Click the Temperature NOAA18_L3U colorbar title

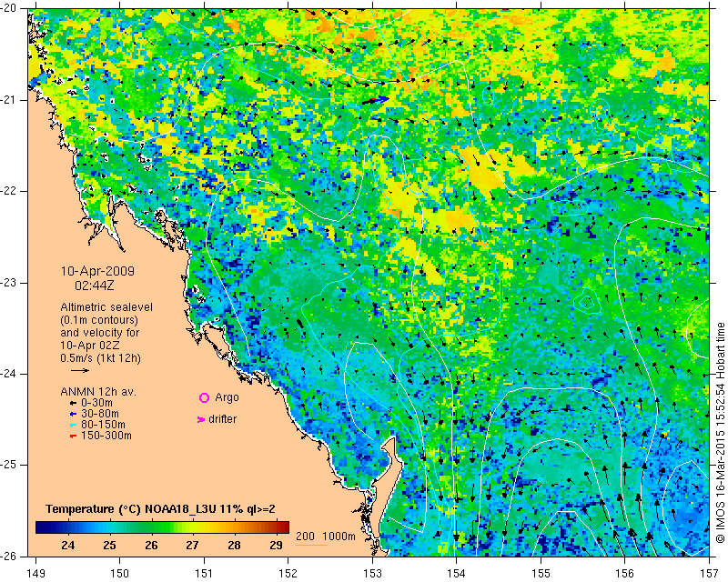[x=161, y=509]
